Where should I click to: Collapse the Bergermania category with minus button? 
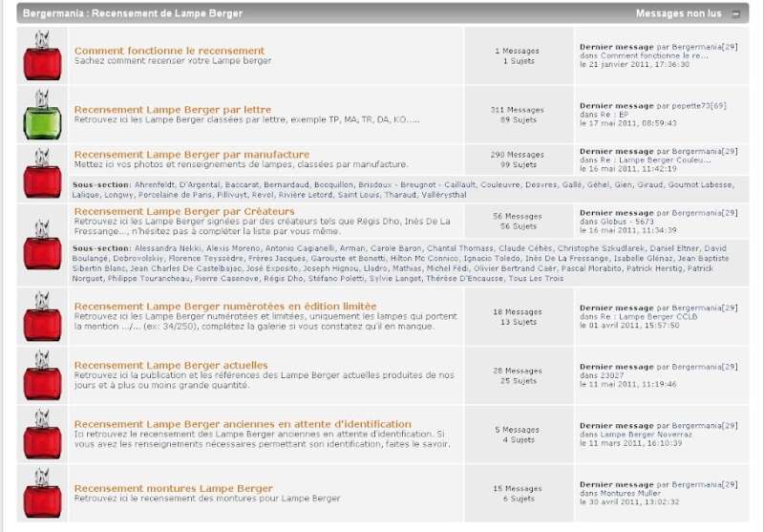(x=735, y=14)
